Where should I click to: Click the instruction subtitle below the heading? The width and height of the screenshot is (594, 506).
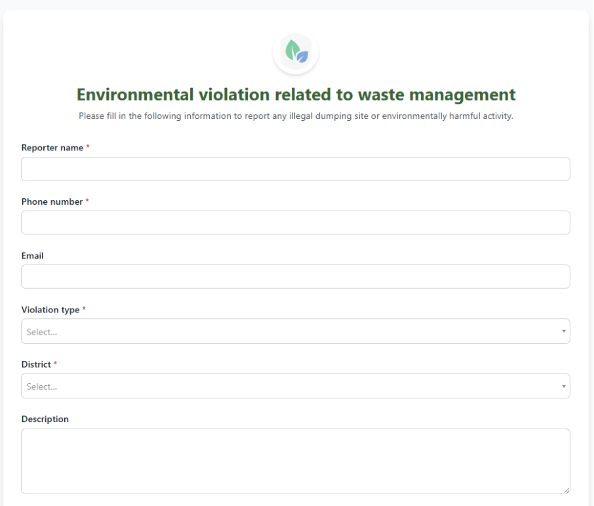296,116
